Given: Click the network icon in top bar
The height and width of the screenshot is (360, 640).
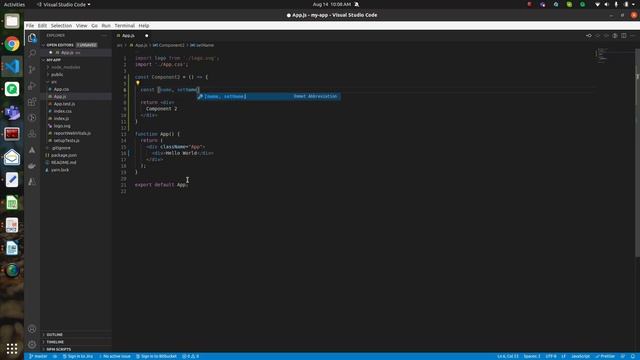Looking at the screenshot, I should click(x=598, y=4).
